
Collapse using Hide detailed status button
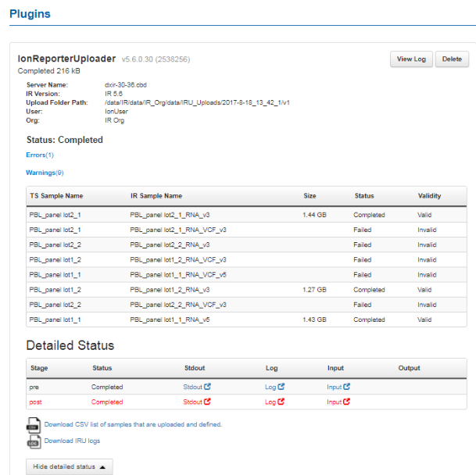coord(69,466)
